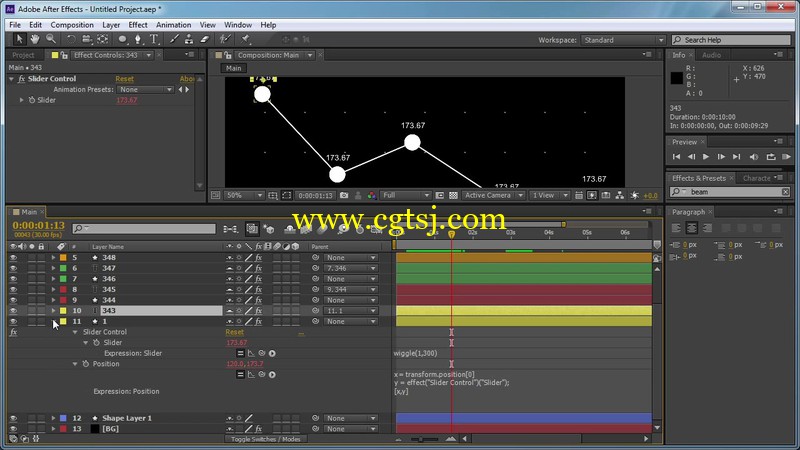Toggle visibility of the [BG] layer
Image resolution: width=800 pixels, height=450 pixels.
coord(13,429)
